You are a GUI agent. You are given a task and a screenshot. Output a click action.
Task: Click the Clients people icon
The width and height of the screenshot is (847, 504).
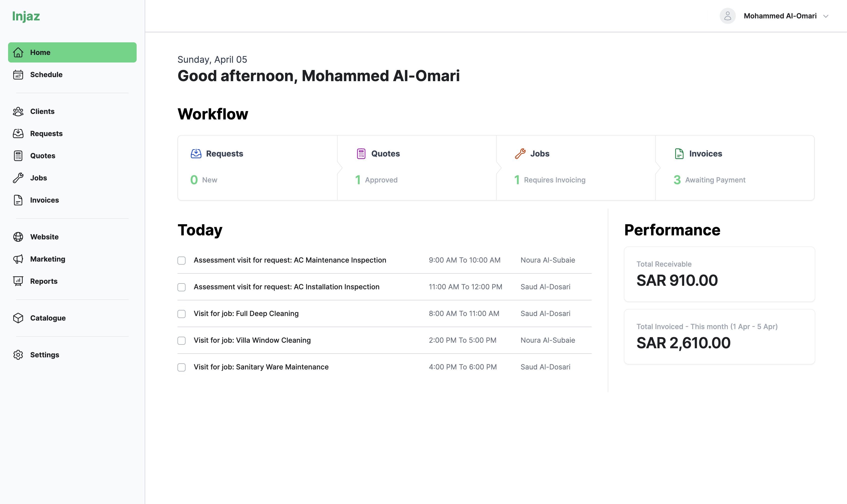pos(18,111)
